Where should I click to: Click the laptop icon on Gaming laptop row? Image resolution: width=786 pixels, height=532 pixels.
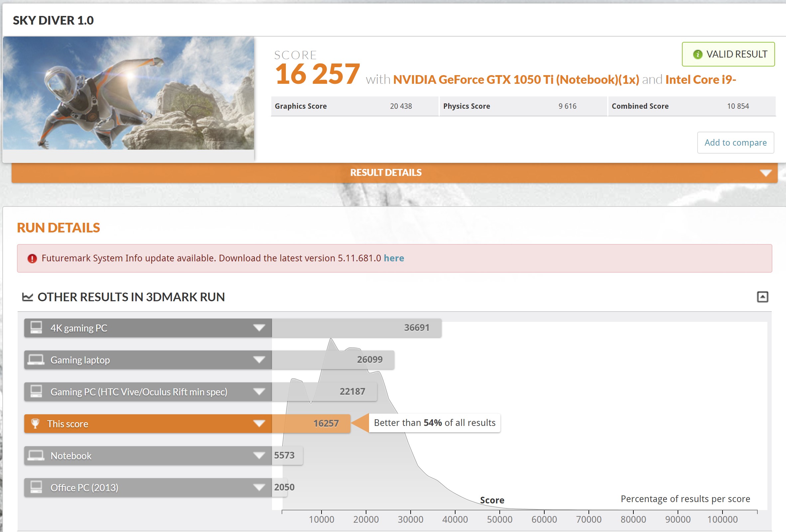pos(36,359)
